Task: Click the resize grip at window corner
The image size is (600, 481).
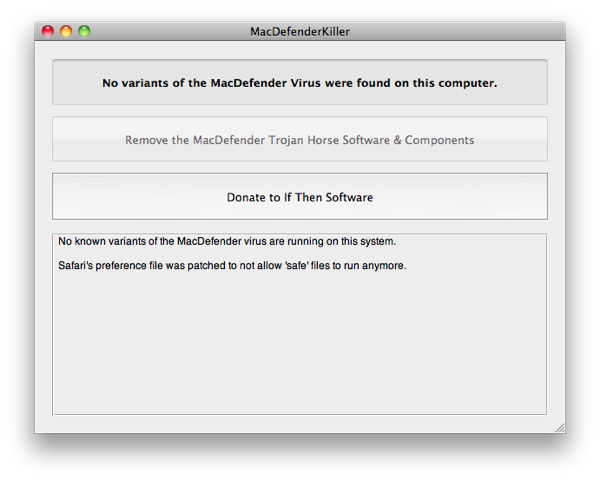Action: (560, 428)
